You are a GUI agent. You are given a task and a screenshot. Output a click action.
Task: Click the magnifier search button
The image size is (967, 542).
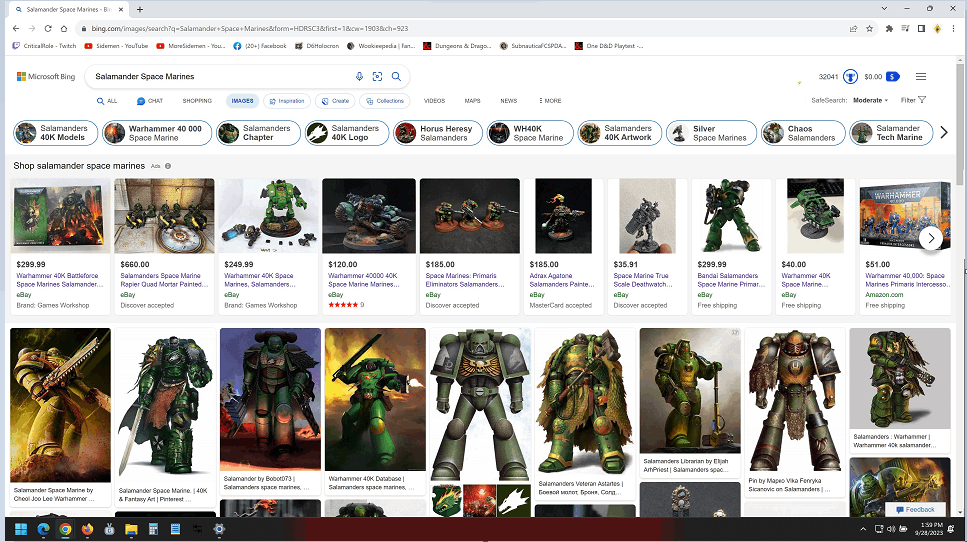click(396, 76)
